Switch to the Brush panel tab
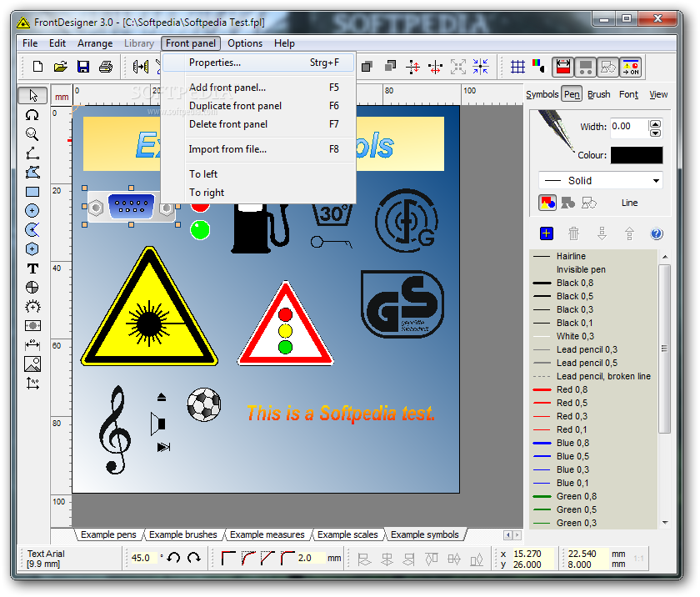 598,94
